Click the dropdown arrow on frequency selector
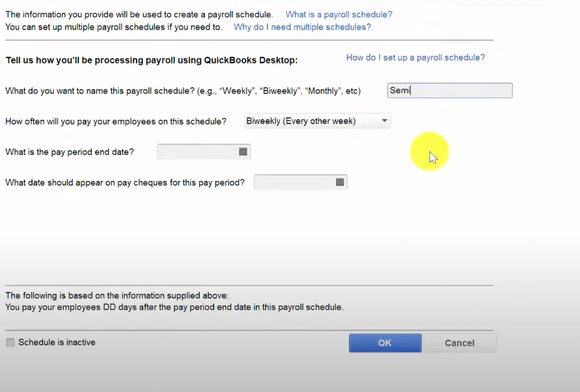 tap(385, 120)
